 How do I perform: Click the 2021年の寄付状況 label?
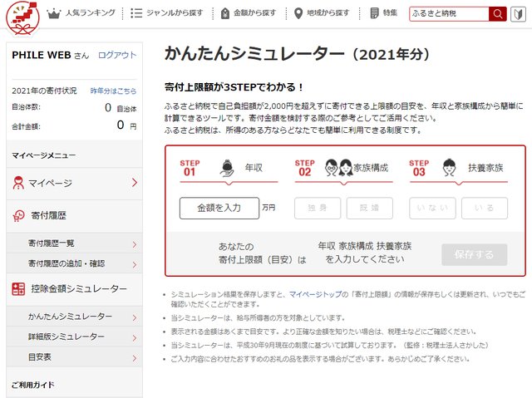click(x=44, y=91)
